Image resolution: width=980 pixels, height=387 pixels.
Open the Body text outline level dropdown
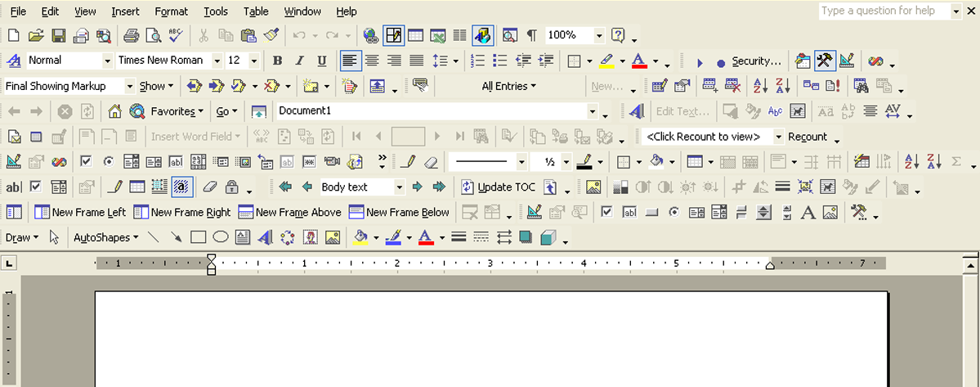click(399, 187)
